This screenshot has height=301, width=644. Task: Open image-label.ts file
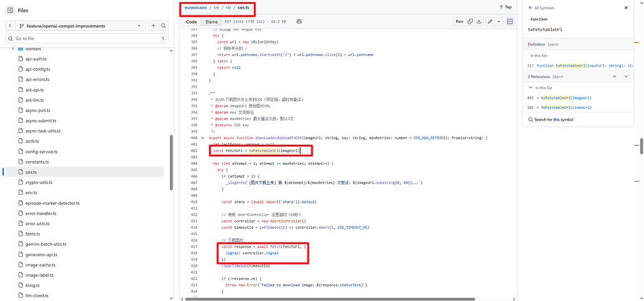point(39,275)
